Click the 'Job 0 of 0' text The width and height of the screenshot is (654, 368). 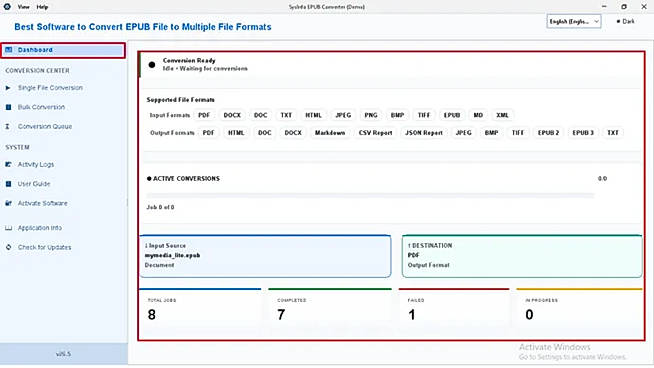point(160,207)
